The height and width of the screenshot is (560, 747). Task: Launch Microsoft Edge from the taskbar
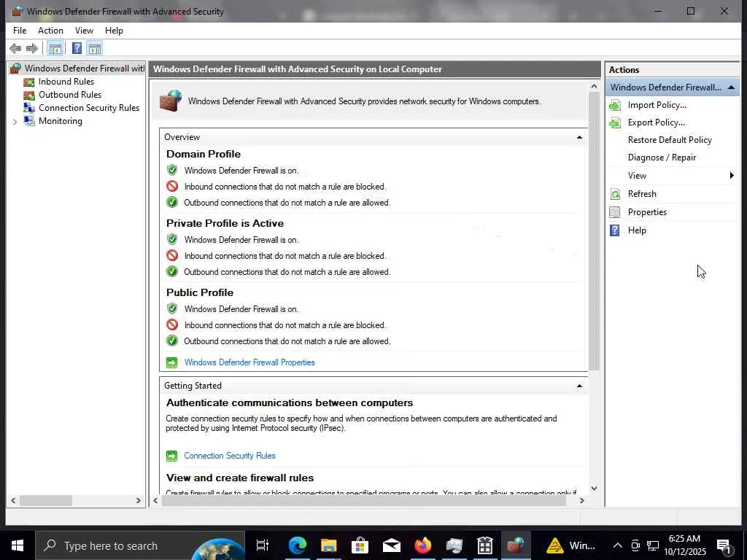coord(298,545)
